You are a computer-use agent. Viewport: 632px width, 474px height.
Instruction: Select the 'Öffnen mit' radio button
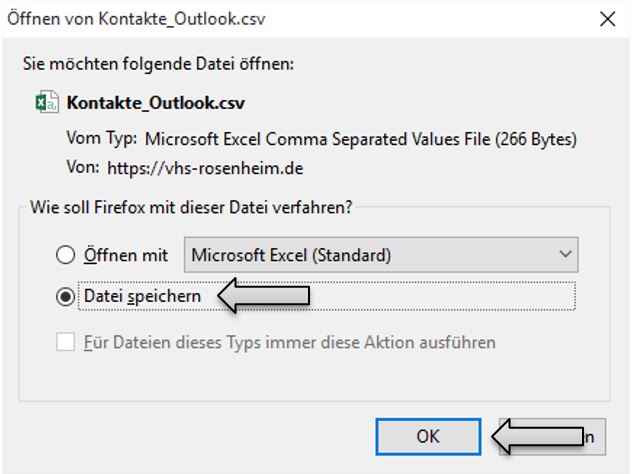coord(66,255)
